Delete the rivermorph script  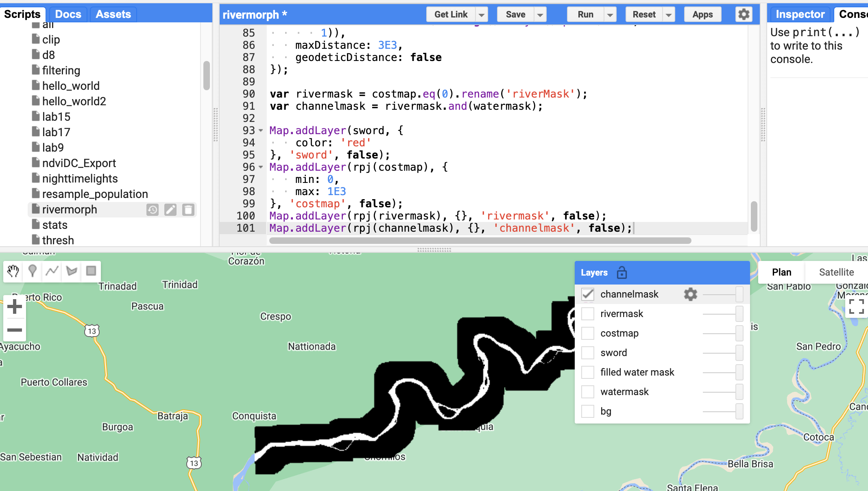tap(188, 210)
